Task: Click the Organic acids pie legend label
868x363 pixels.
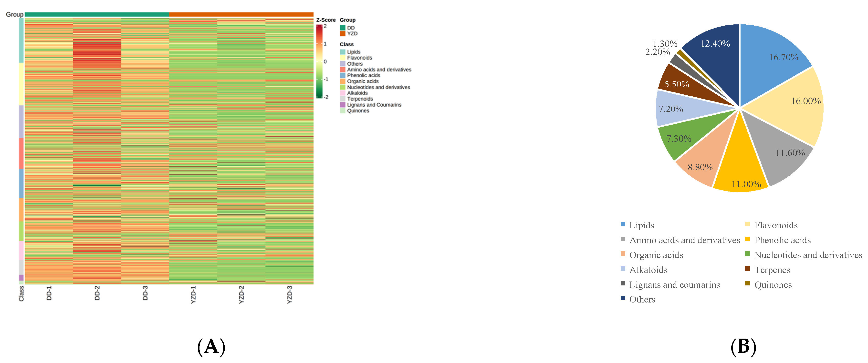Action: coord(656,255)
